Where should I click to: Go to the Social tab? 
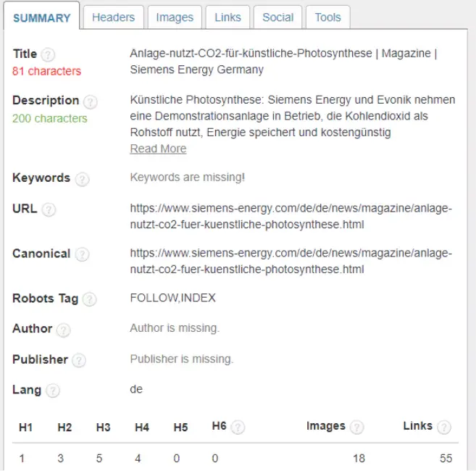point(277,17)
